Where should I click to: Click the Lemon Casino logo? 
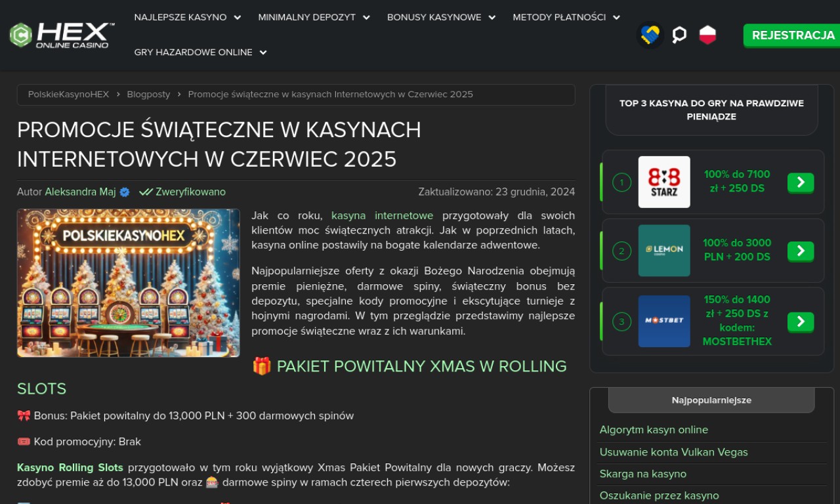pos(664,251)
